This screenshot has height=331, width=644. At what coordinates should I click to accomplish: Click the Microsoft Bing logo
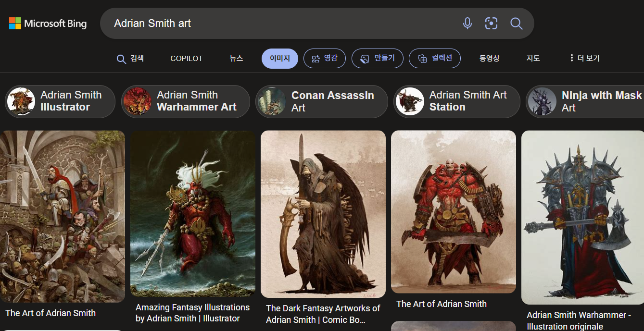pos(48,23)
